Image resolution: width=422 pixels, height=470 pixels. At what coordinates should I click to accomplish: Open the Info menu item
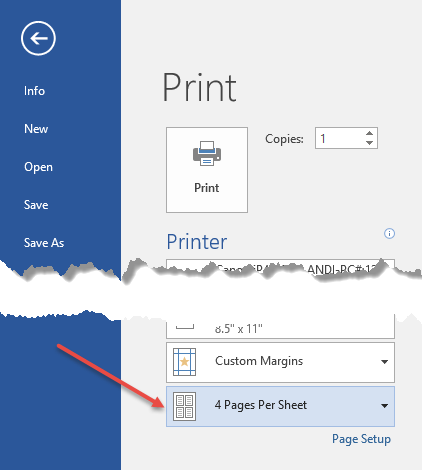click(34, 91)
